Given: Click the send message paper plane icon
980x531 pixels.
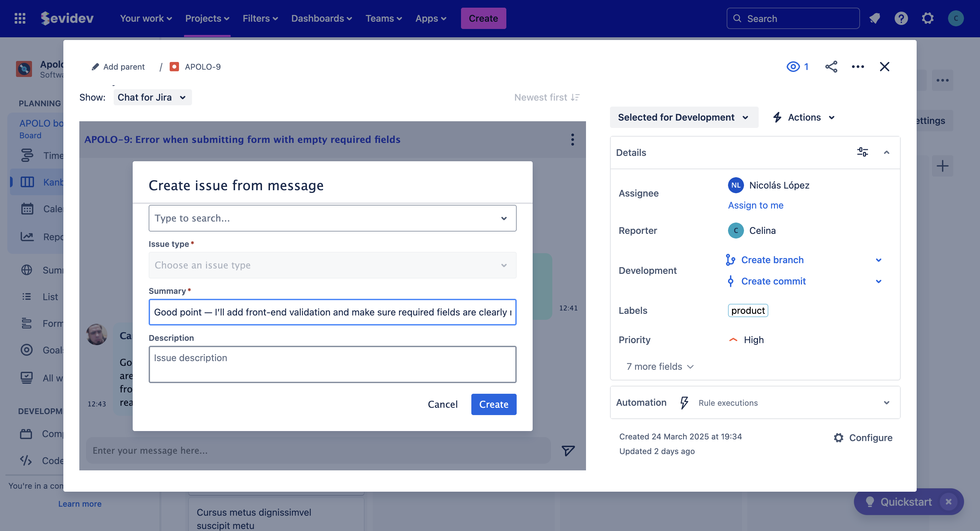Looking at the screenshot, I should [x=568, y=450].
